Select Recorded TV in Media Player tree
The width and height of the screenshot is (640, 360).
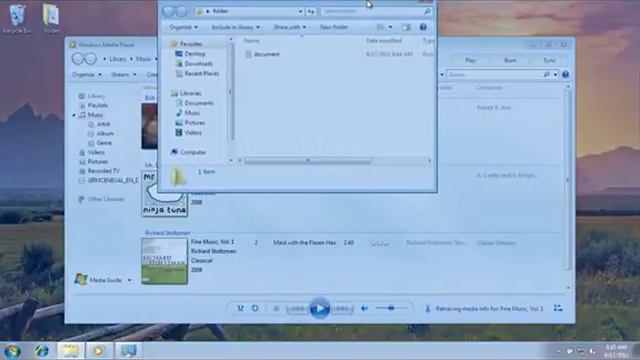[x=103, y=171]
